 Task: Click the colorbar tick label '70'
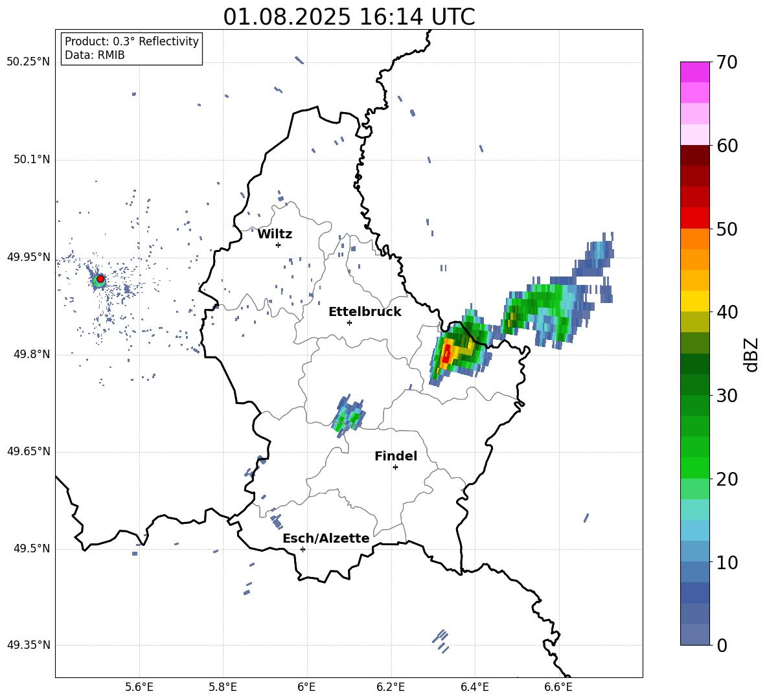726,62
